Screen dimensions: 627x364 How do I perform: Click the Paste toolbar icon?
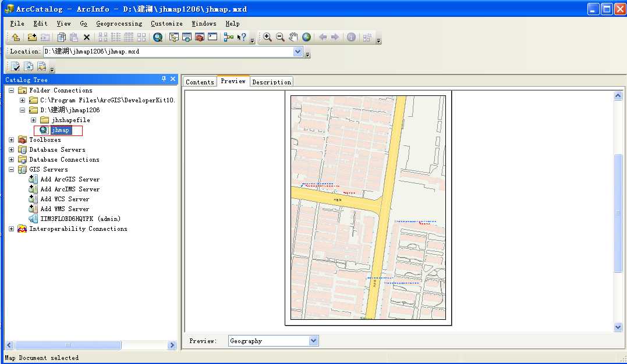pyautogui.click(x=74, y=37)
